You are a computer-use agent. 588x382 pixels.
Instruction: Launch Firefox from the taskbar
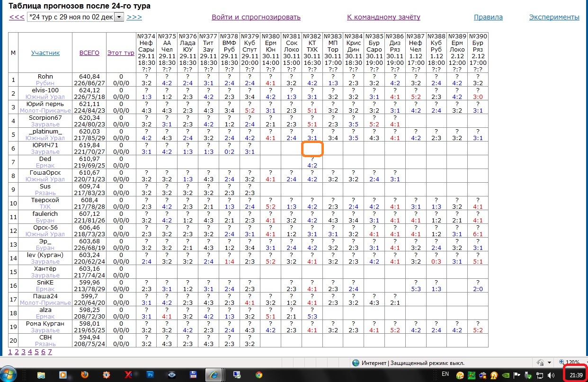pos(84,375)
